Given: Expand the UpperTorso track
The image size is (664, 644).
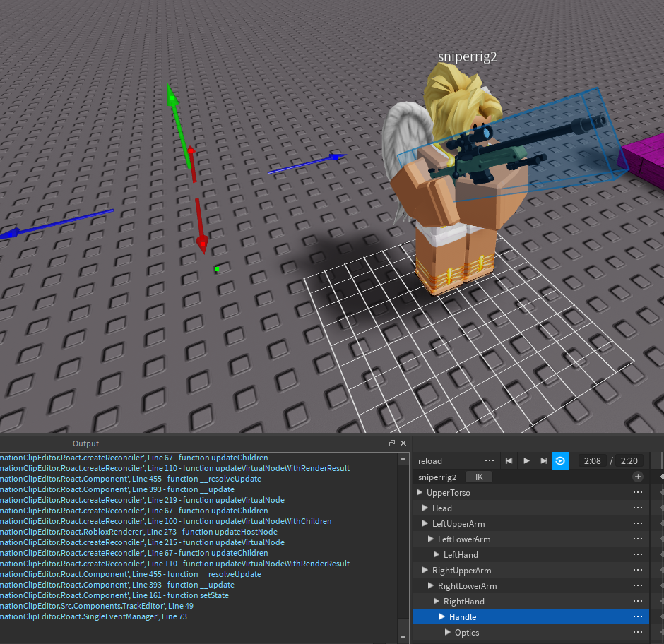Looking at the screenshot, I should coord(420,492).
